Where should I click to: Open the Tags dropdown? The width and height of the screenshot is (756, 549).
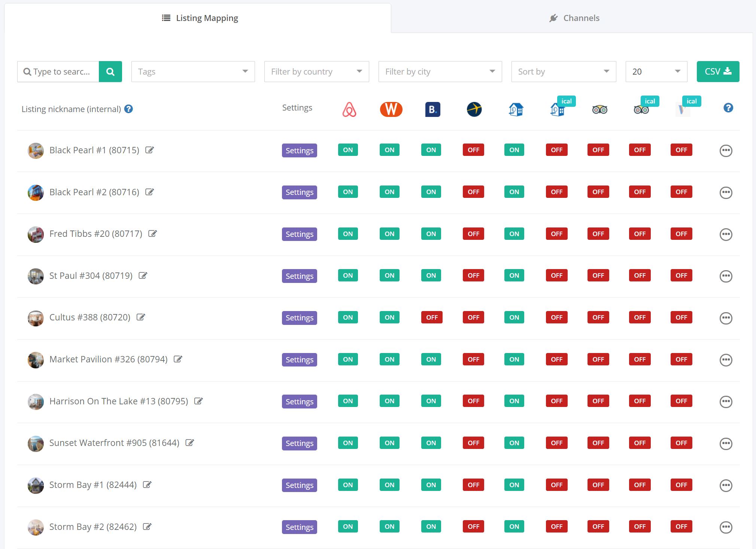point(193,72)
